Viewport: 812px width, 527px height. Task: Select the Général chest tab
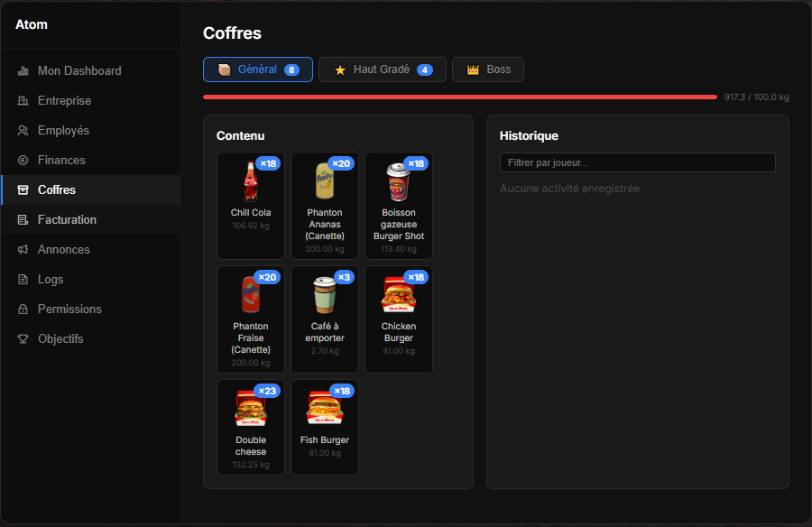coord(258,69)
